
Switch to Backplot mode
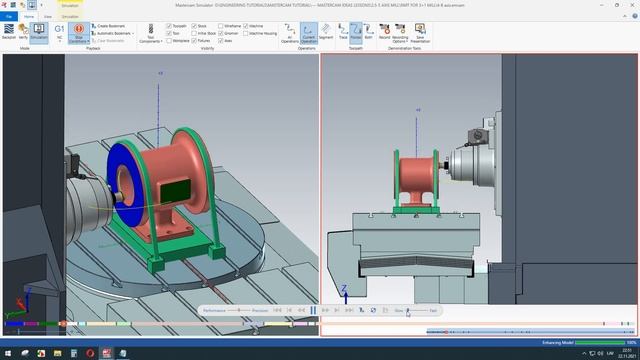point(9,33)
